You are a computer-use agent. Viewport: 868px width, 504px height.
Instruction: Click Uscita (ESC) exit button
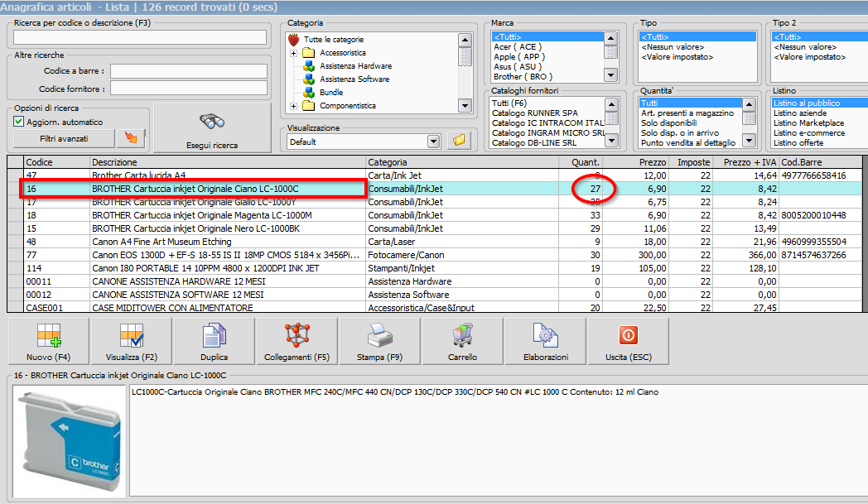pyautogui.click(x=629, y=341)
